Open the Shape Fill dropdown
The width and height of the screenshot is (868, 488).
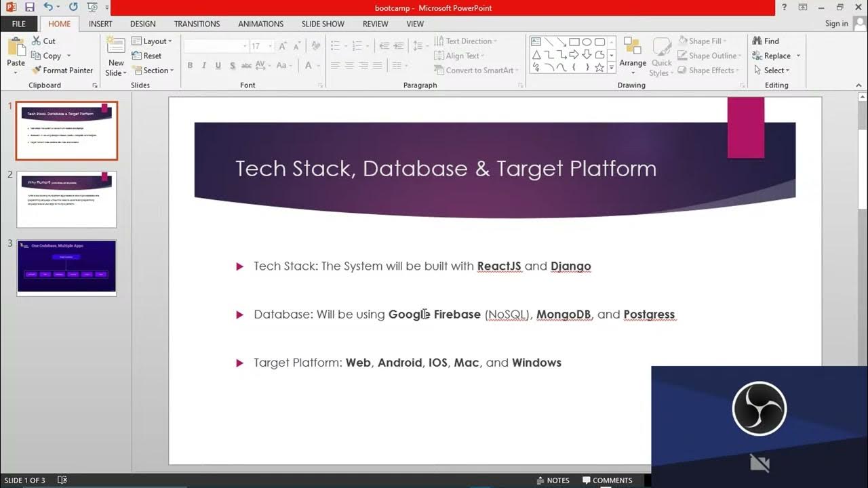pyautogui.click(x=704, y=41)
